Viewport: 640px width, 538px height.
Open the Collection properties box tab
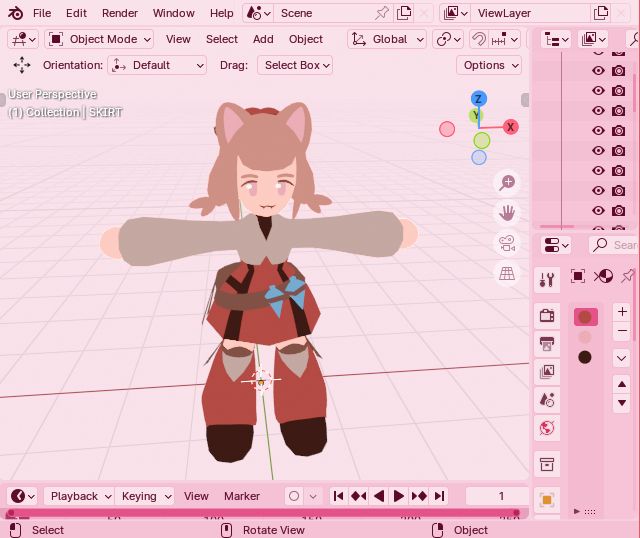[547, 464]
